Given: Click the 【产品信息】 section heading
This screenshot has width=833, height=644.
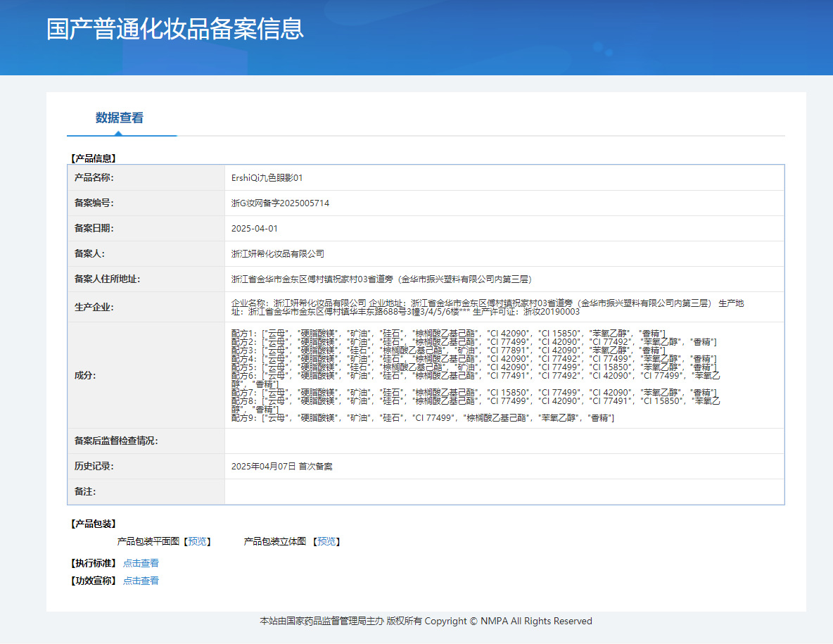Looking at the screenshot, I should 93,158.
